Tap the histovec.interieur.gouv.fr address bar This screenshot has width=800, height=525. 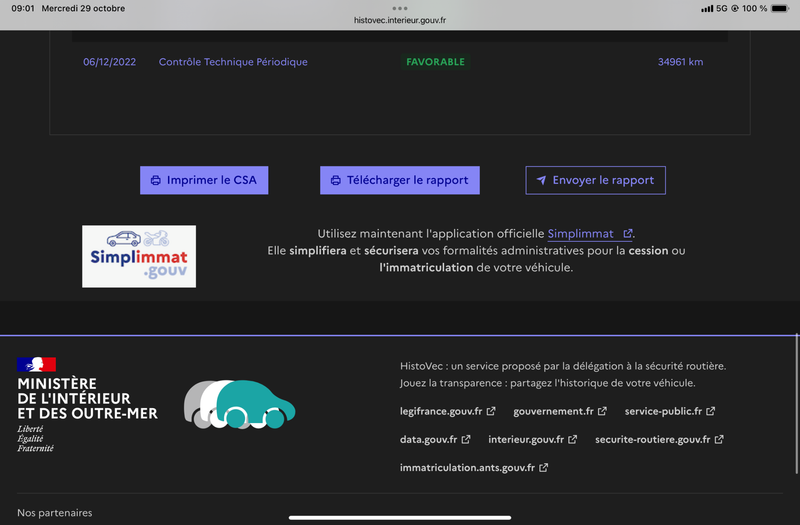pos(400,20)
